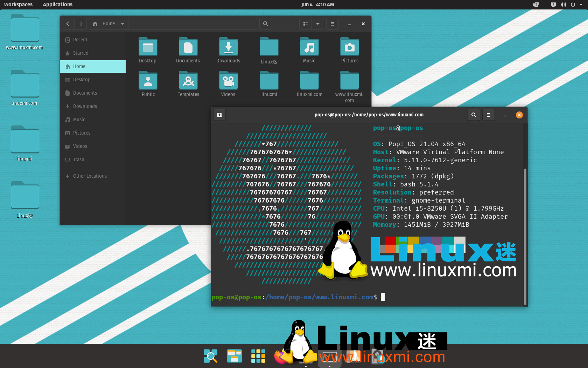
Task: Open Videos in Files sidebar
Action: pos(93,146)
